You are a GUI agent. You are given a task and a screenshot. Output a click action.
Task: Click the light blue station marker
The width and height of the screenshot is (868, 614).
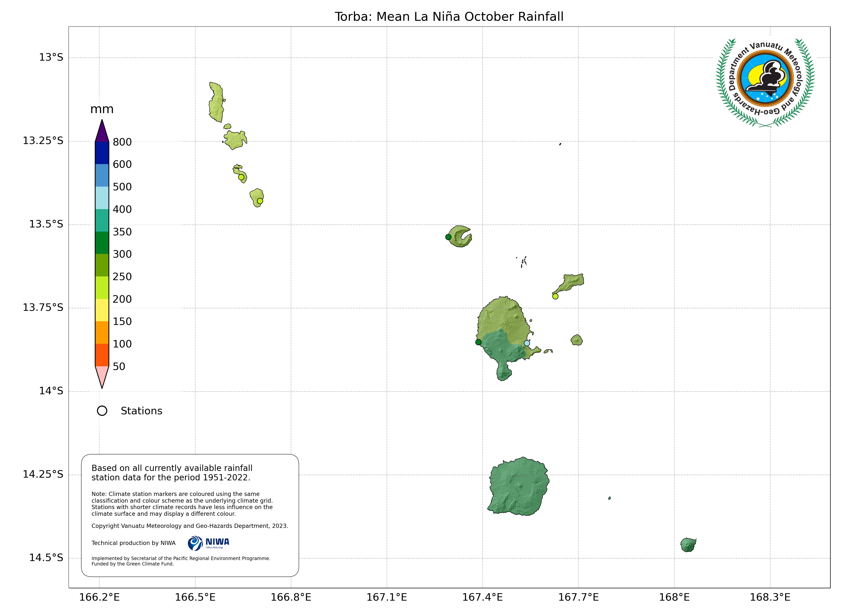[527, 343]
